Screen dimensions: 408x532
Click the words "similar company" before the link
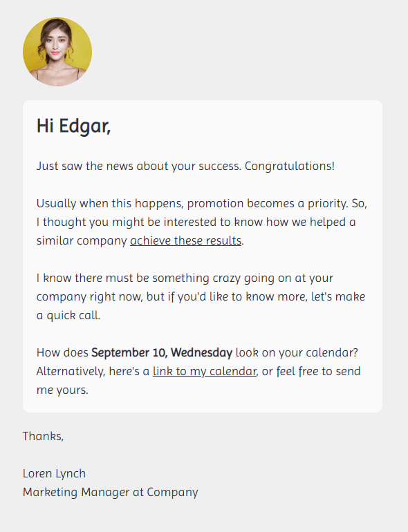[82, 240]
